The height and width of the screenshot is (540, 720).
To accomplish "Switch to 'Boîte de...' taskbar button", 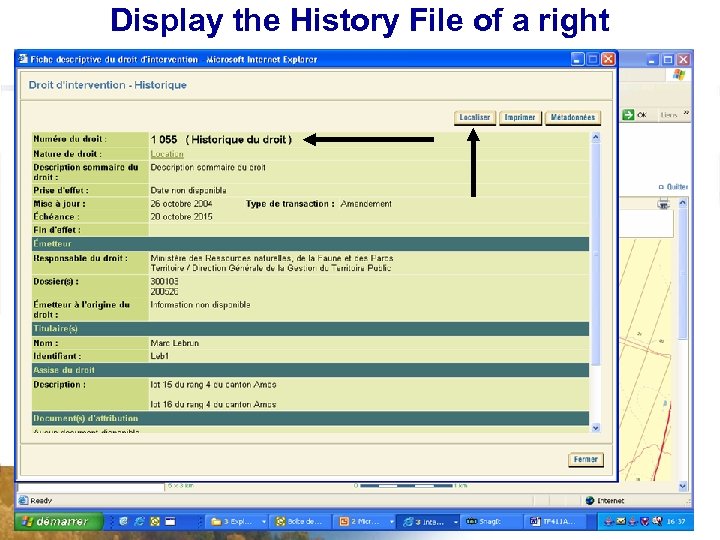I will tap(299, 522).
